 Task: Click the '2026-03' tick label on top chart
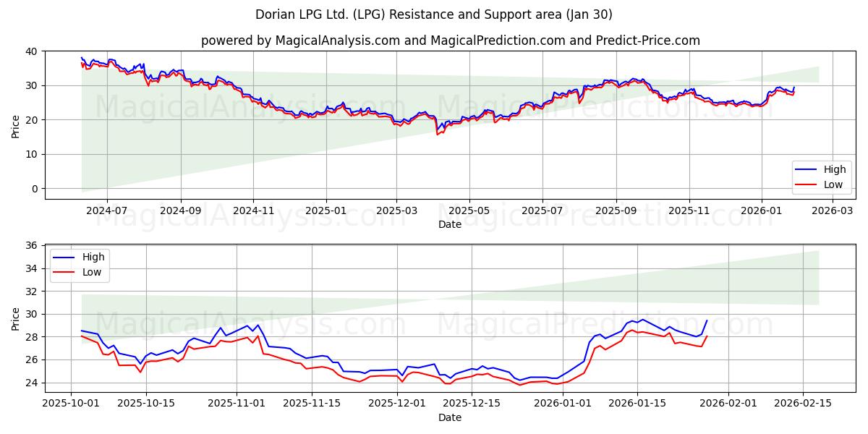[x=833, y=210]
